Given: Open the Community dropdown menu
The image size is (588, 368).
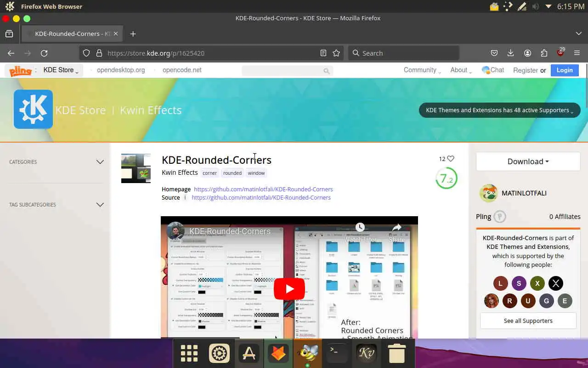Looking at the screenshot, I should click(x=422, y=70).
